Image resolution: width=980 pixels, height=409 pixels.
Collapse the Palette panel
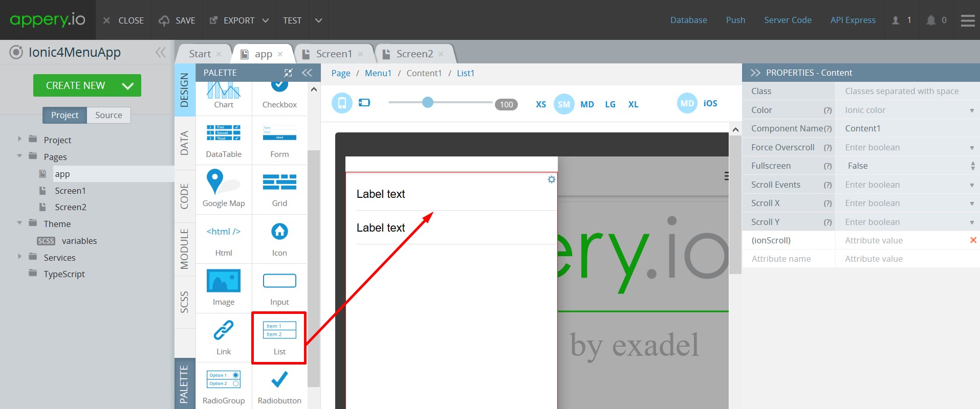click(x=307, y=73)
